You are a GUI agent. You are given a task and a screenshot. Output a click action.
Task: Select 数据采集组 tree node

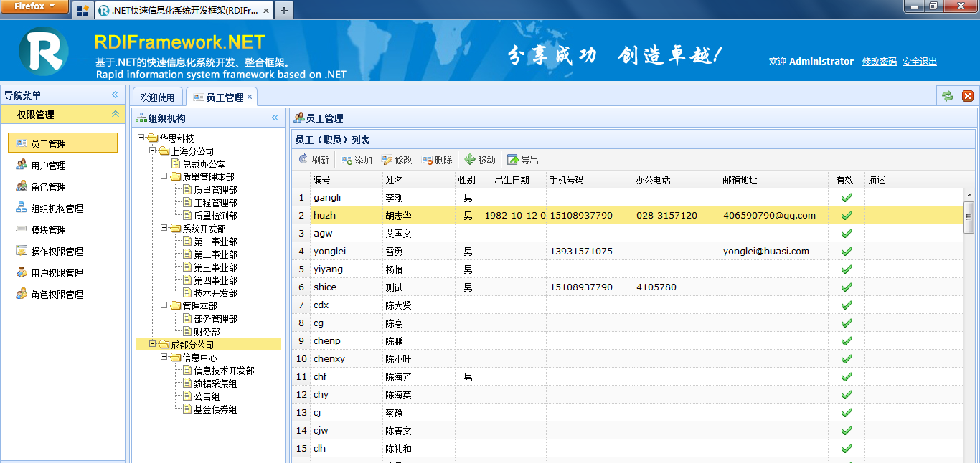[x=215, y=383]
